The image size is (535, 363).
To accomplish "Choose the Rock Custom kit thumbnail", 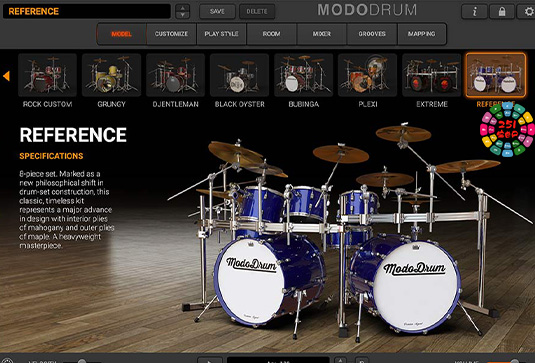I will (x=47, y=75).
